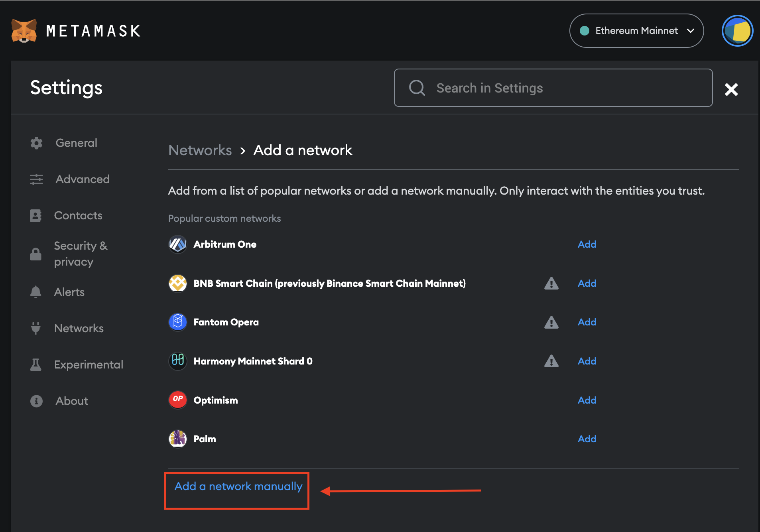The width and height of the screenshot is (760, 532).
Task: Close the Settings page with X
Action: [x=731, y=89]
